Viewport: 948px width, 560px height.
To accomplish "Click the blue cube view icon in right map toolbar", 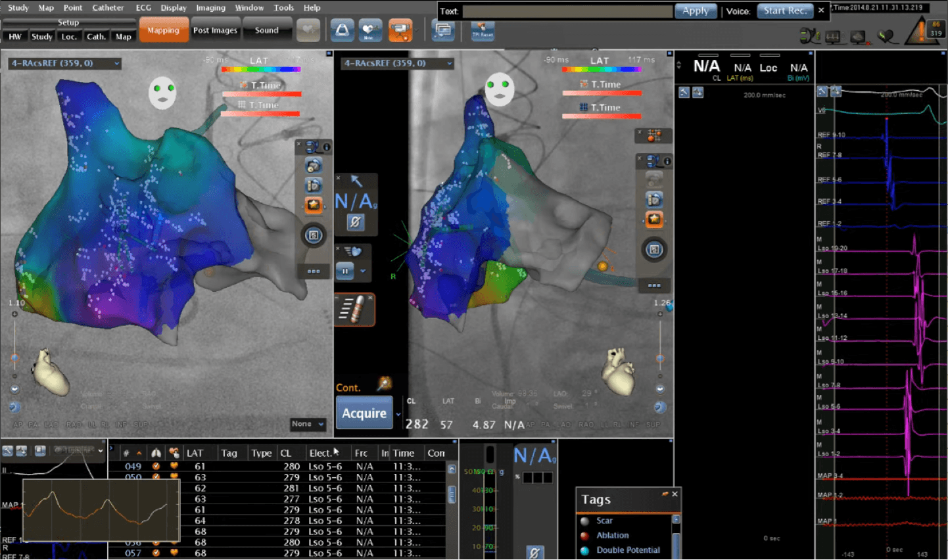I will pos(654,199).
